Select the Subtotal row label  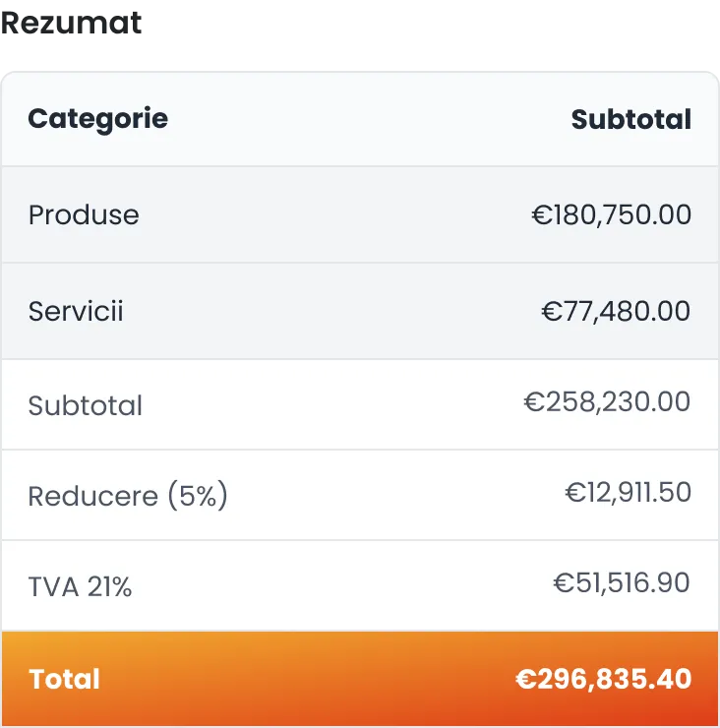pyautogui.click(x=85, y=405)
